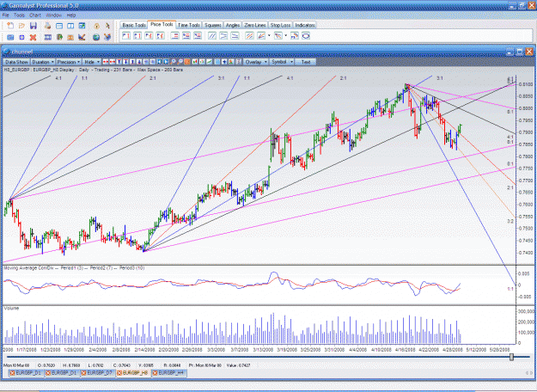Image resolution: width=537 pixels, height=392 pixels.
Task: Switch to the Indicators tab
Action: tap(305, 25)
